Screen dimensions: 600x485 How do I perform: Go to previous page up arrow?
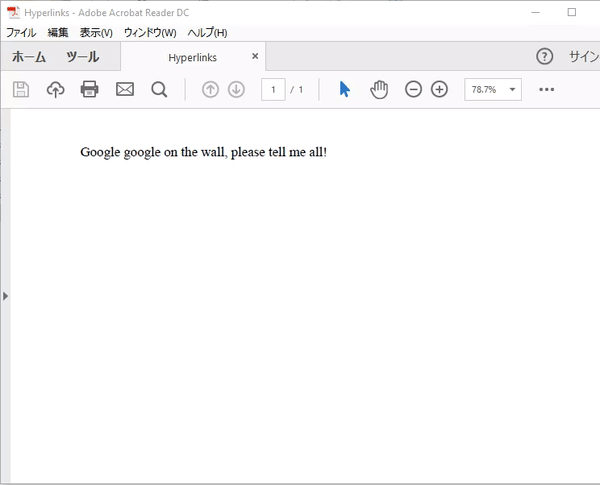[x=210, y=90]
